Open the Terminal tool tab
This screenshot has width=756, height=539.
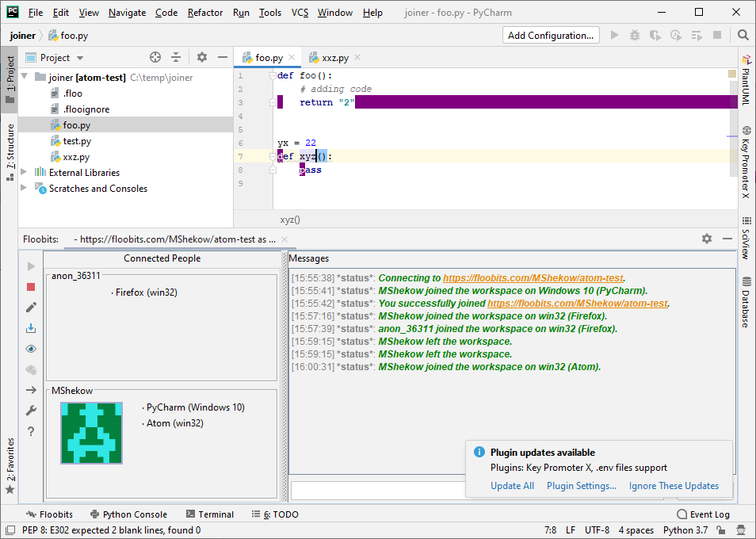click(210, 514)
